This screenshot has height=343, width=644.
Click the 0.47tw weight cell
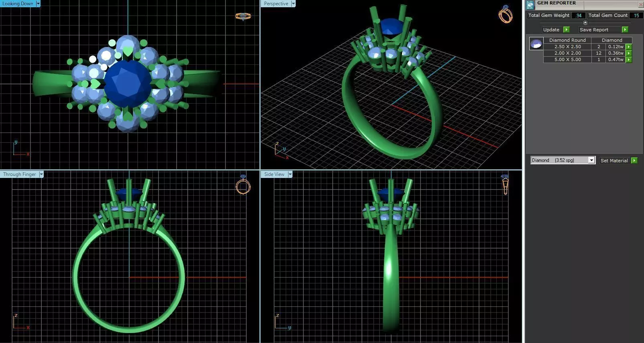pos(616,60)
